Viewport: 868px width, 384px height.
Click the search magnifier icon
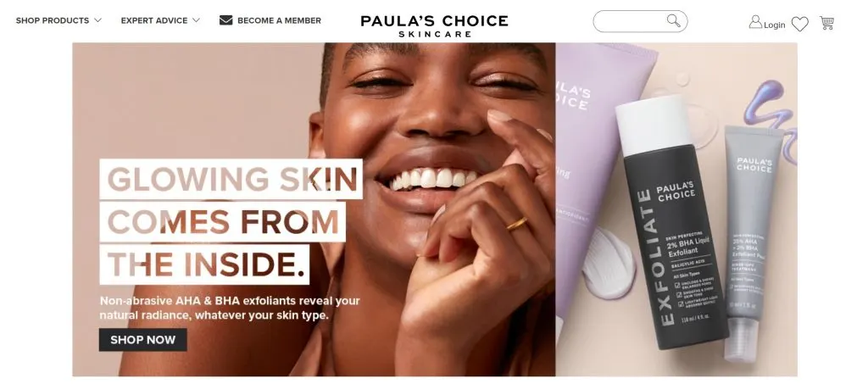[x=673, y=21]
